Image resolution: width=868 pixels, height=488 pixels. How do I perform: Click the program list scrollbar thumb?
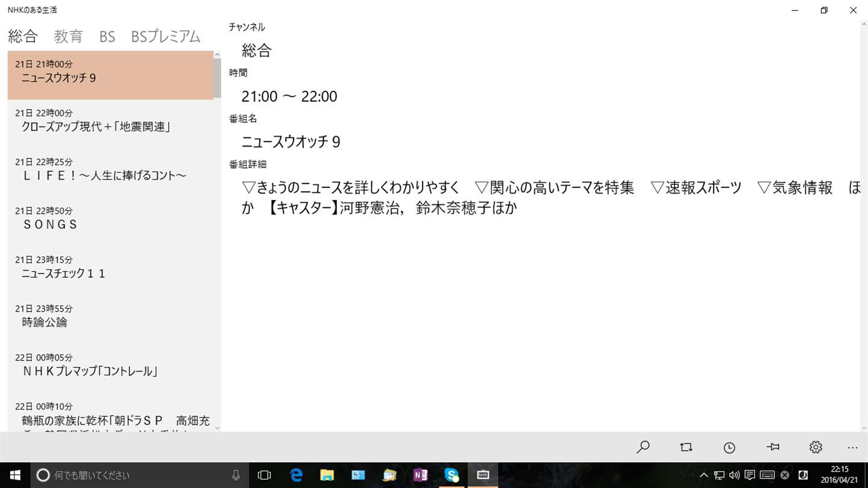218,78
